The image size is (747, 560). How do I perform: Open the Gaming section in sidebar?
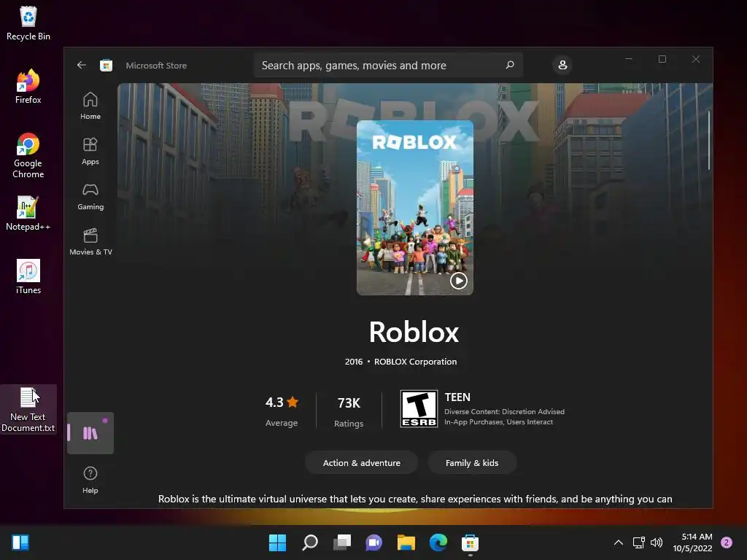click(x=90, y=196)
